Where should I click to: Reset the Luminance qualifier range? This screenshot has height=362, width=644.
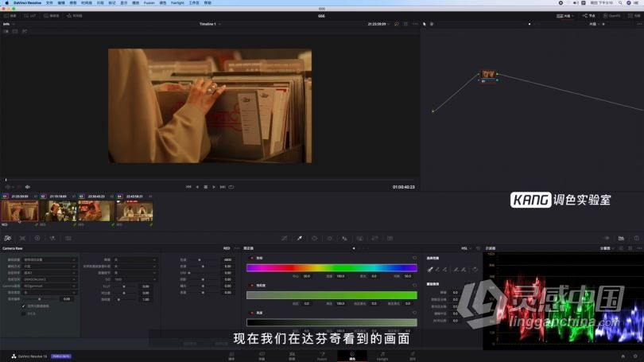point(414,313)
